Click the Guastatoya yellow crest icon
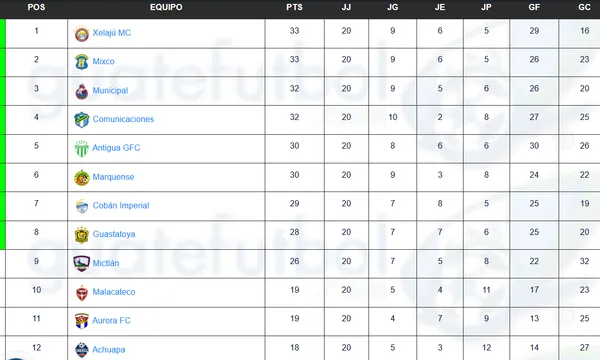This screenshot has width=600, height=360. click(82, 235)
